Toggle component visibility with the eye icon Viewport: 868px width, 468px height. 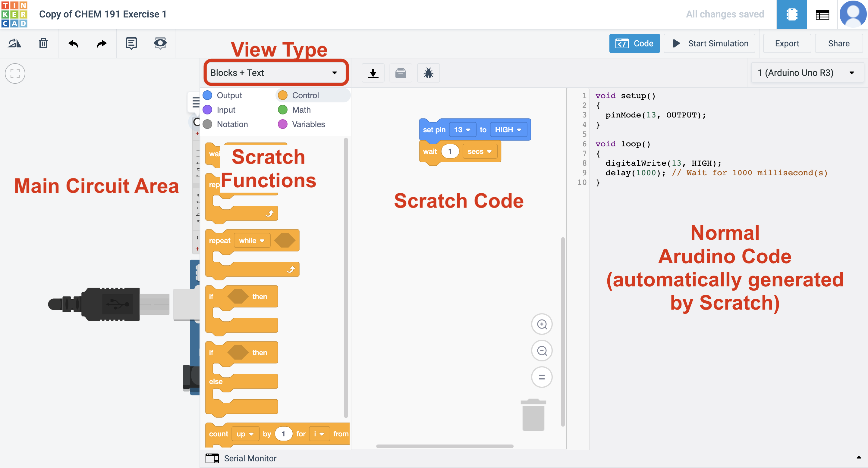tap(160, 43)
